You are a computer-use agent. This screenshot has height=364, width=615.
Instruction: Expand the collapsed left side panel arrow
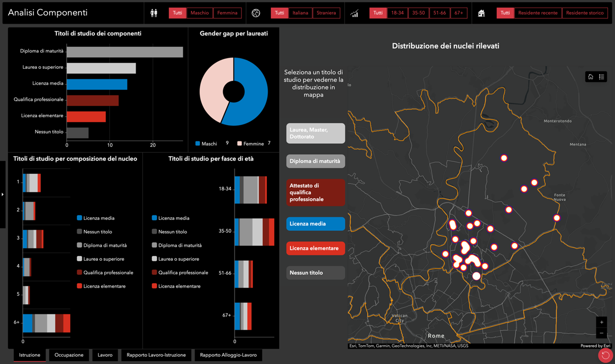(3, 194)
